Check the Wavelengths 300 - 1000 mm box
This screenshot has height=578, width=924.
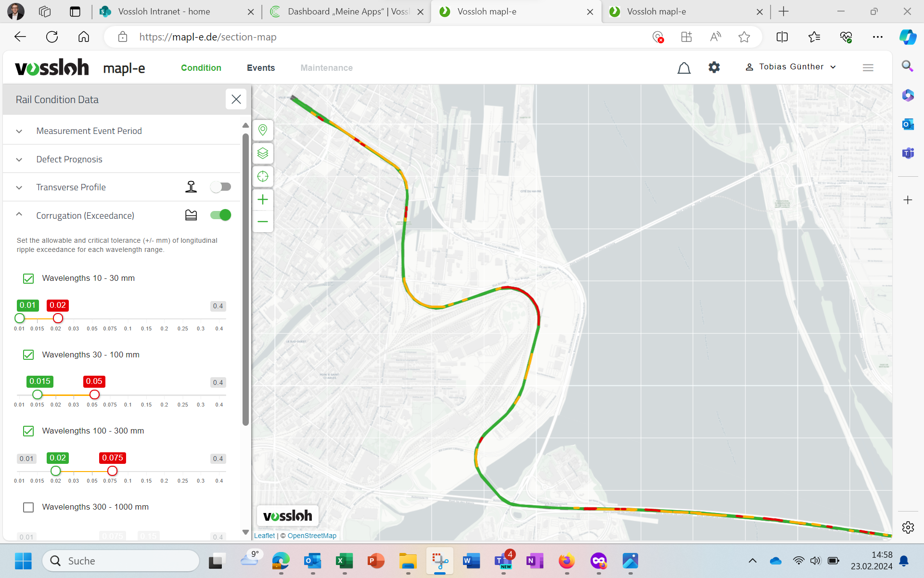[x=28, y=507]
